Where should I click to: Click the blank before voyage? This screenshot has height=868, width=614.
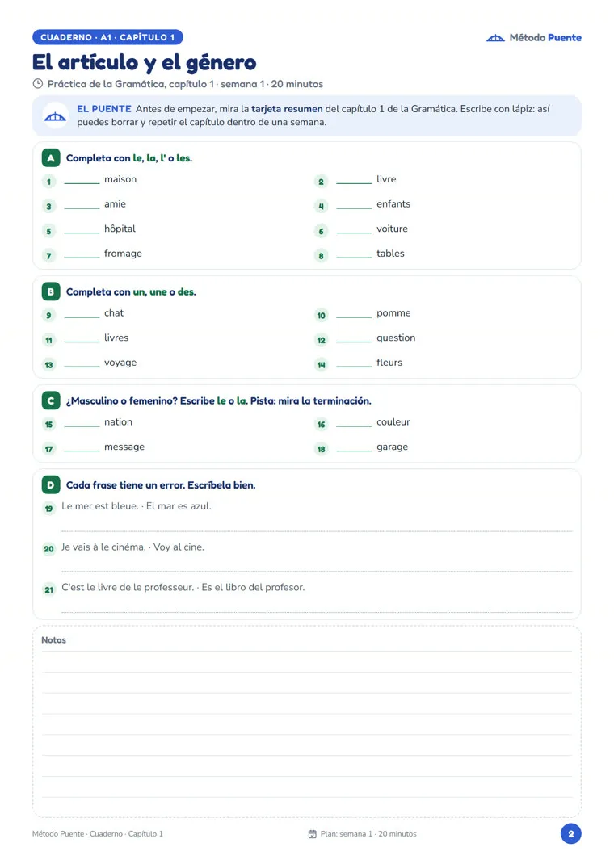pyautogui.click(x=82, y=363)
